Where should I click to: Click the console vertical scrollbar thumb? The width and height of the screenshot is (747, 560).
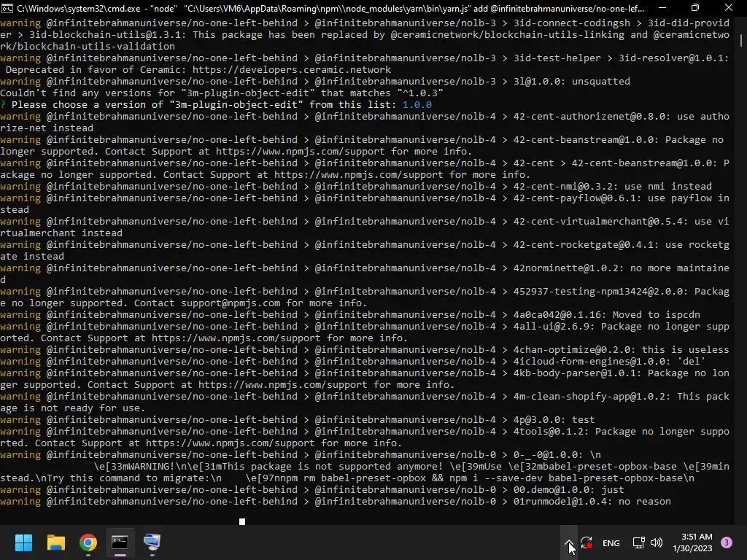(741, 41)
